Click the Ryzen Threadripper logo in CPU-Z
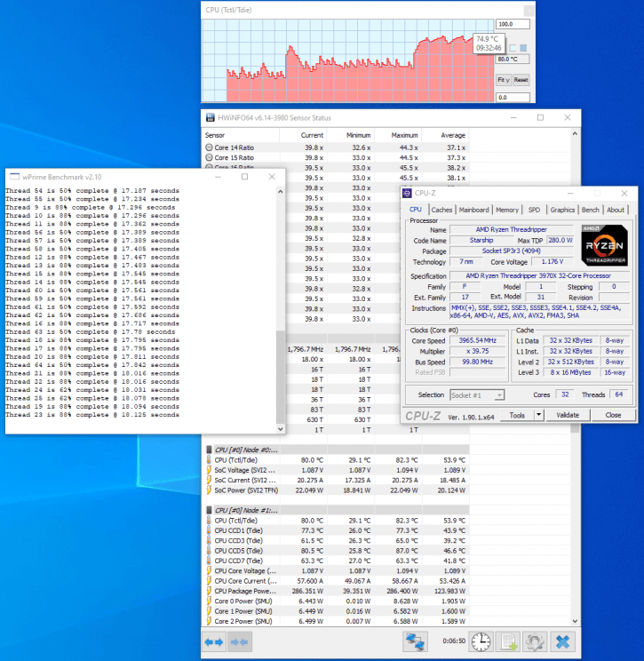 coord(605,243)
